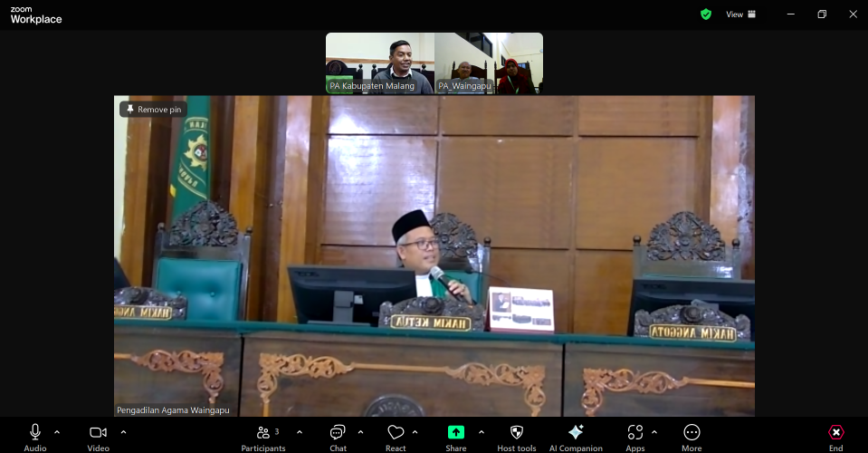Select the PA_Waingapu video thumbnail
The image size is (868, 453).
click(489, 63)
